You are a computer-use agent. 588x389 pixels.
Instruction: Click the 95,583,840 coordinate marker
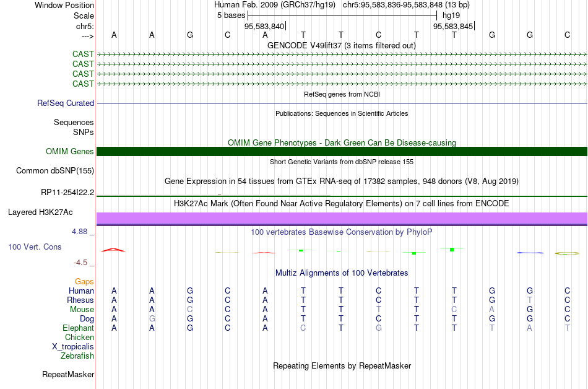pos(264,26)
